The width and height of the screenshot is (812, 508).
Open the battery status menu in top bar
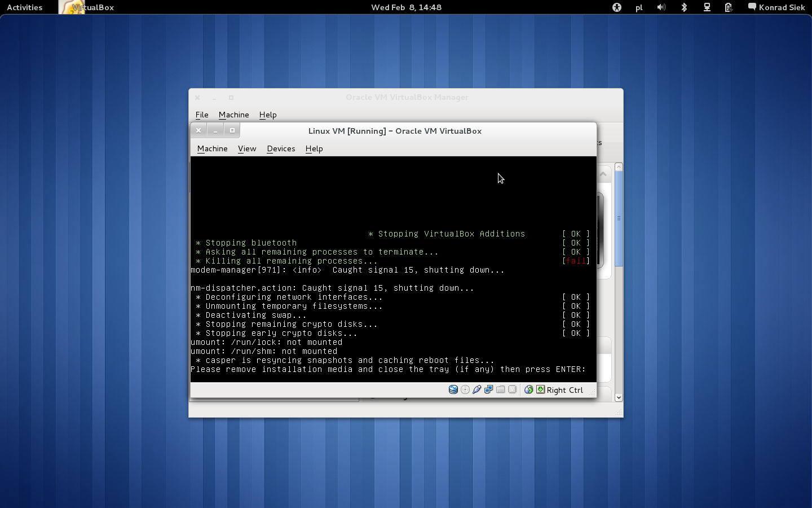729,7
